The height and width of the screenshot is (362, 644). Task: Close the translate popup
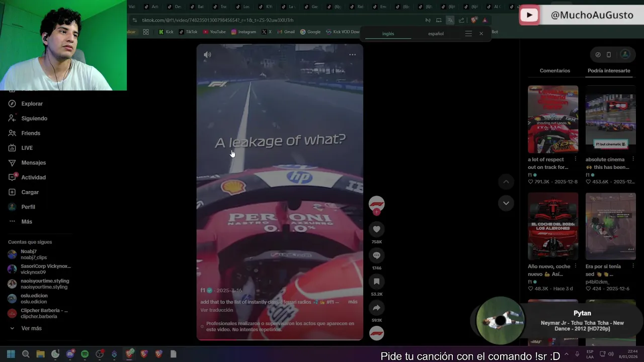pyautogui.click(x=481, y=34)
